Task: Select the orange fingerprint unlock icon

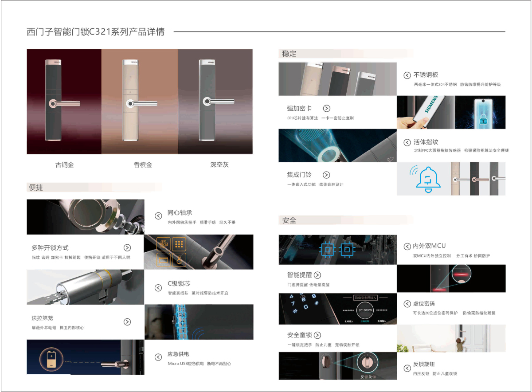Action: point(163,244)
